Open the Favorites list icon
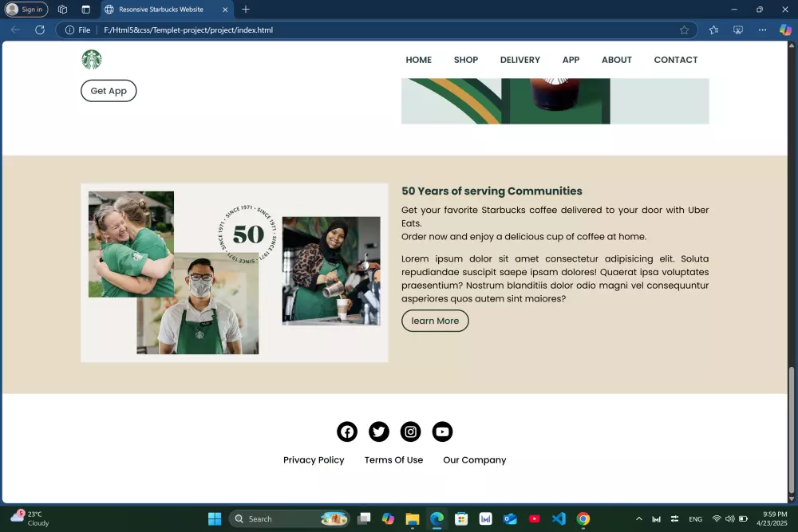 pos(713,30)
